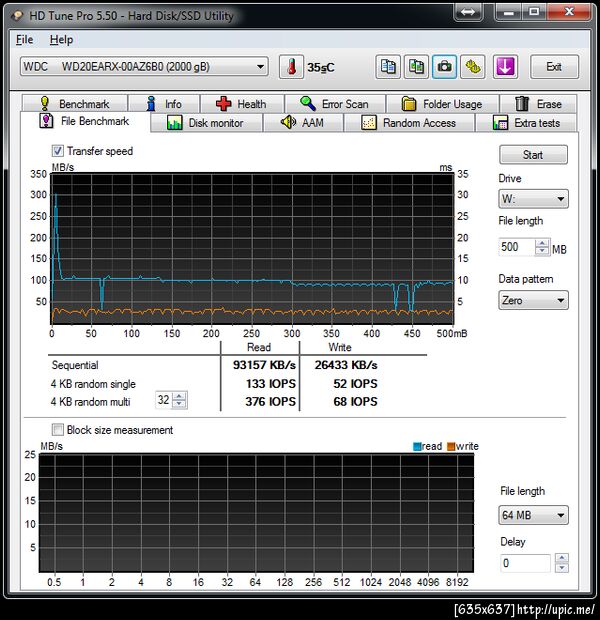Click the Exit button
Screen dimensions: 600x620
554,67
